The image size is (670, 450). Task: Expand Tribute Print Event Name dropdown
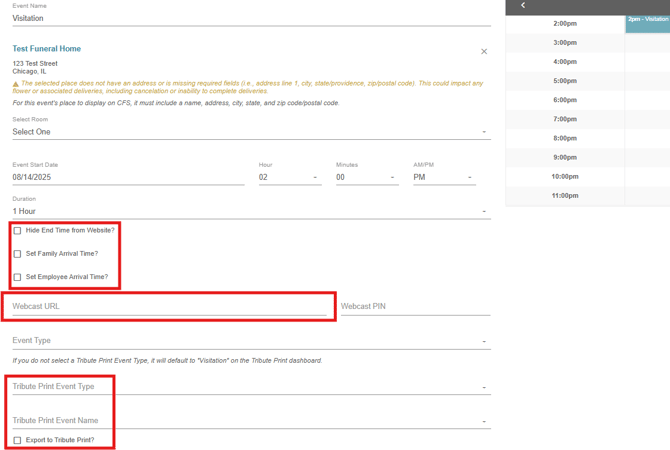(x=250, y=421)
